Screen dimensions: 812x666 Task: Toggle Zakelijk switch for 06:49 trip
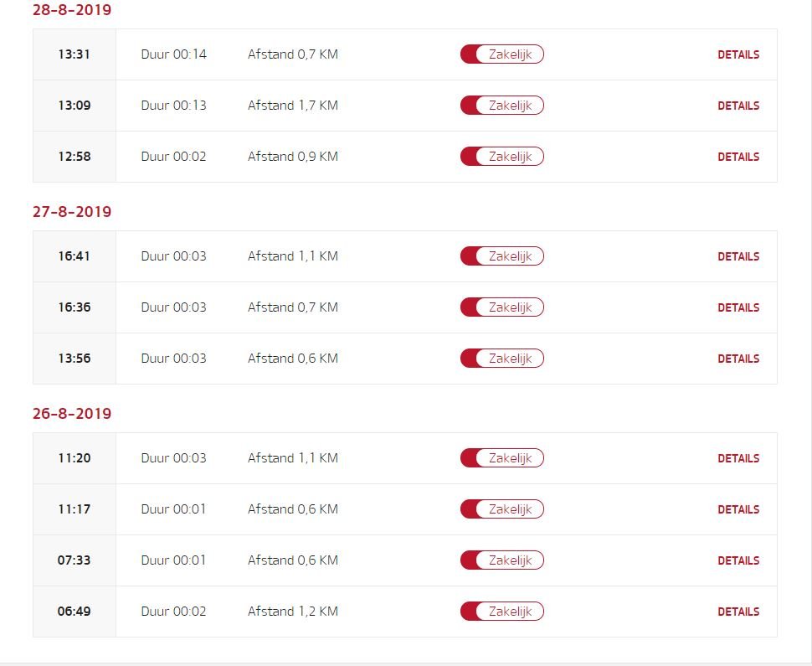pos(501,612)
